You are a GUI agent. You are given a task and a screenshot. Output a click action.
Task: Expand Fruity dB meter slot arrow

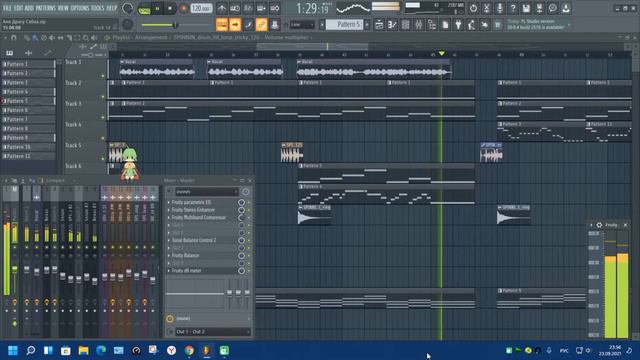[169, 271]
